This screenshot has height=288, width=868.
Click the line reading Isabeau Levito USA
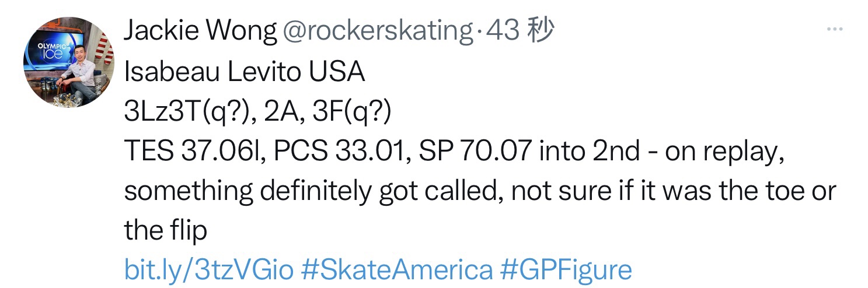pos(245,72)
